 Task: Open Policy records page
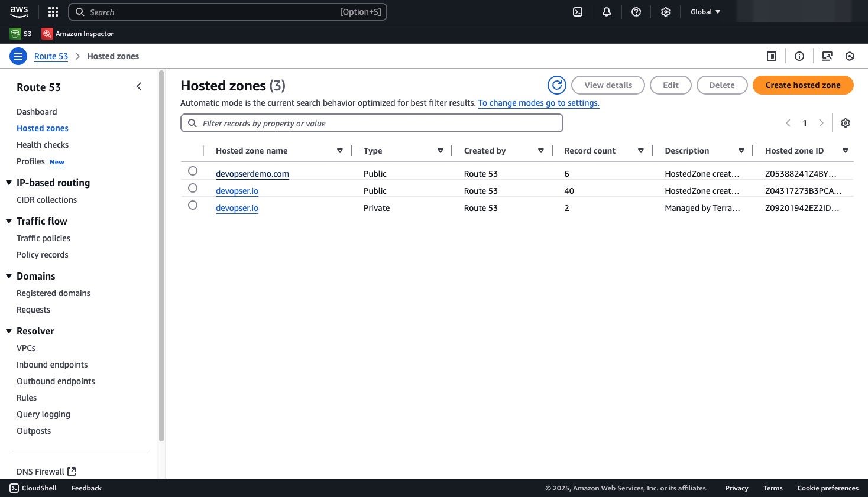click(x=43, y=255)
